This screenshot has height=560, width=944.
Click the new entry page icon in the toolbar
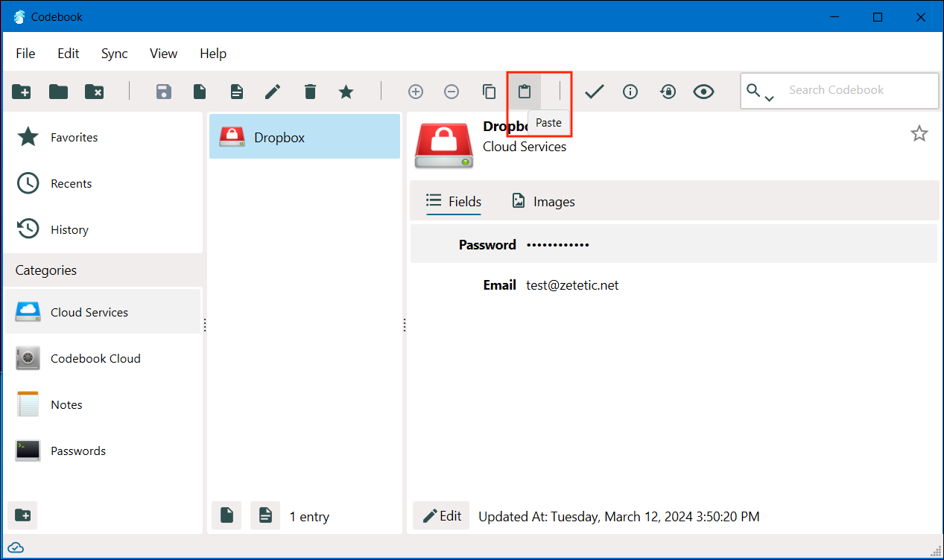pyautogui.click(x=200, y=92)
